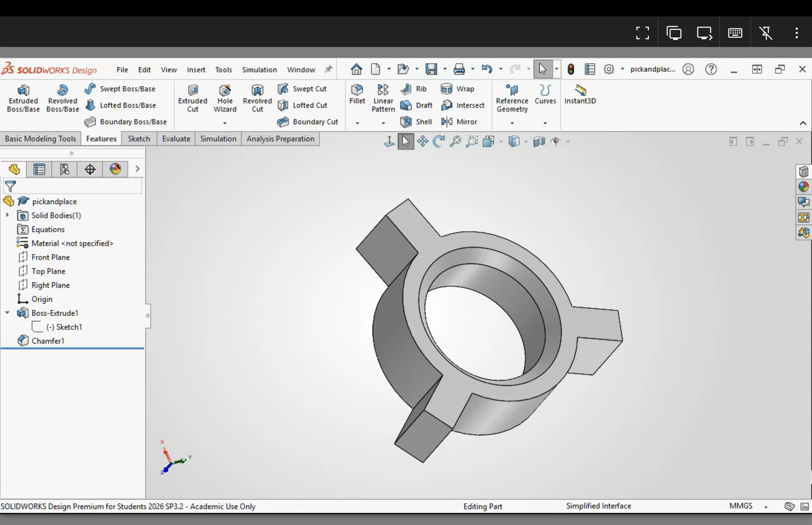The height and width of the screenshot is (525, 812).
Task: Click the Zoom to Fit icon
Action: [x=455, y=141]
